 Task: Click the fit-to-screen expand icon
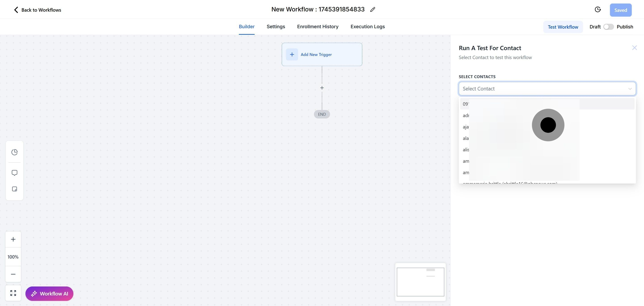(x=13, y=293)
